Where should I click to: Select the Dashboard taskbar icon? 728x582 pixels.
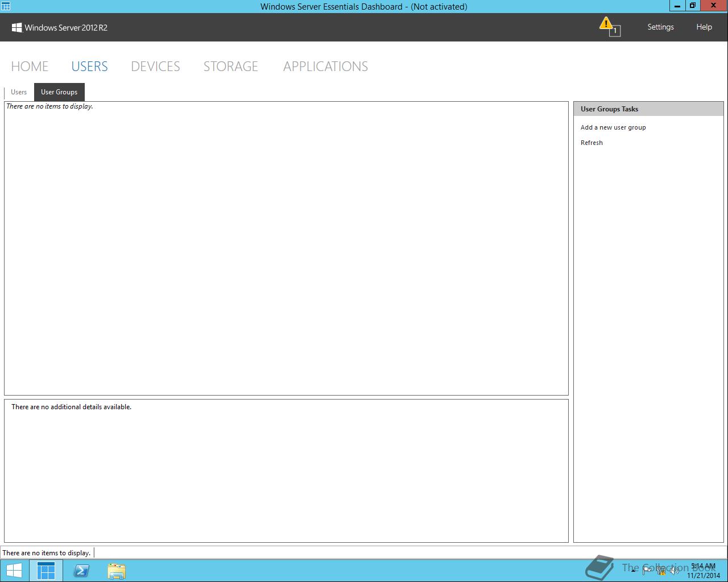click(46, 571)
